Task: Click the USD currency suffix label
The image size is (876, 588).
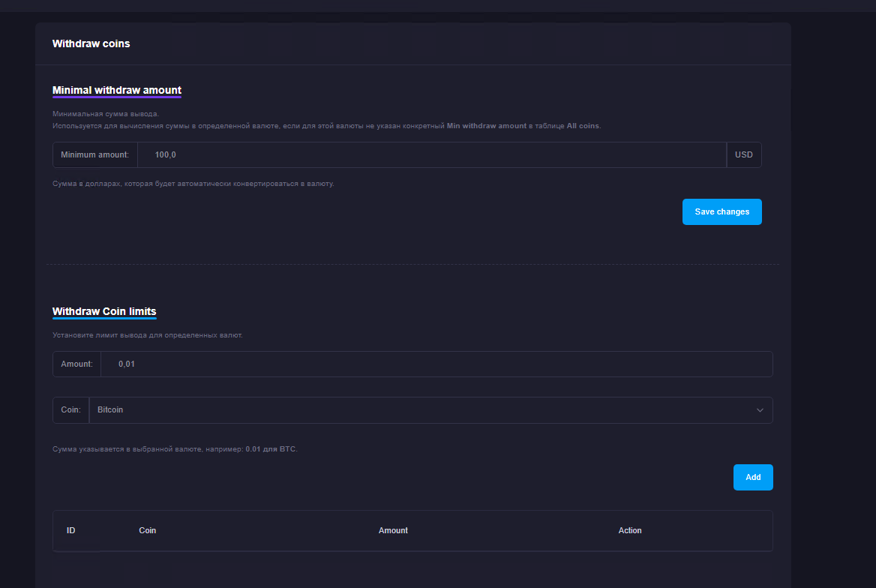Action: [x=743, y=155]
